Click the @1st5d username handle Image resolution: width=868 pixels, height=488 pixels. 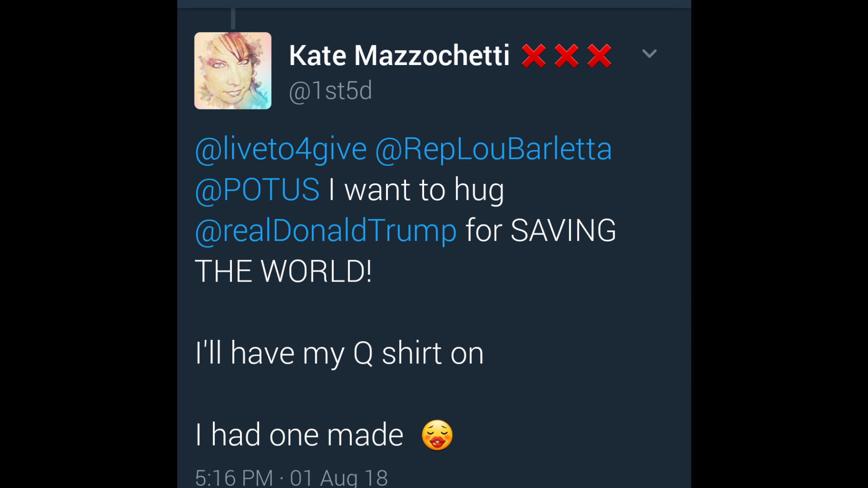(x=330, y=90)
